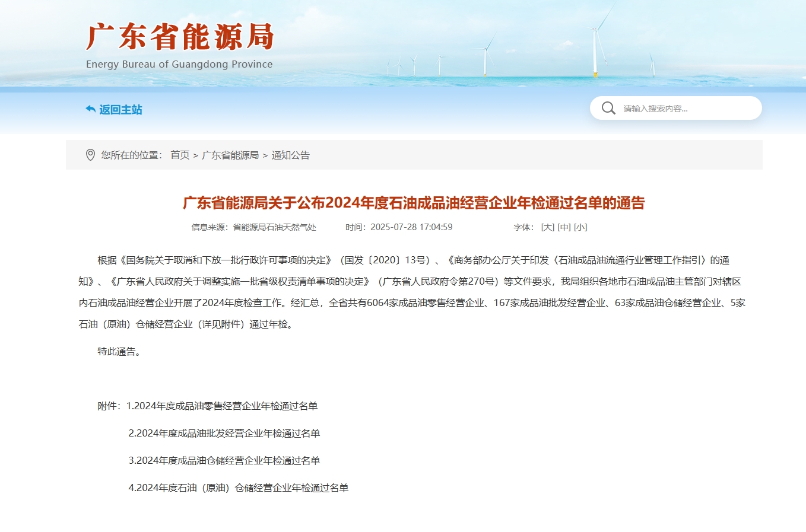Click the timestamp 2025-07-28 17:04:59
This screenshot has width=806, height=532.
click(411, 227)
